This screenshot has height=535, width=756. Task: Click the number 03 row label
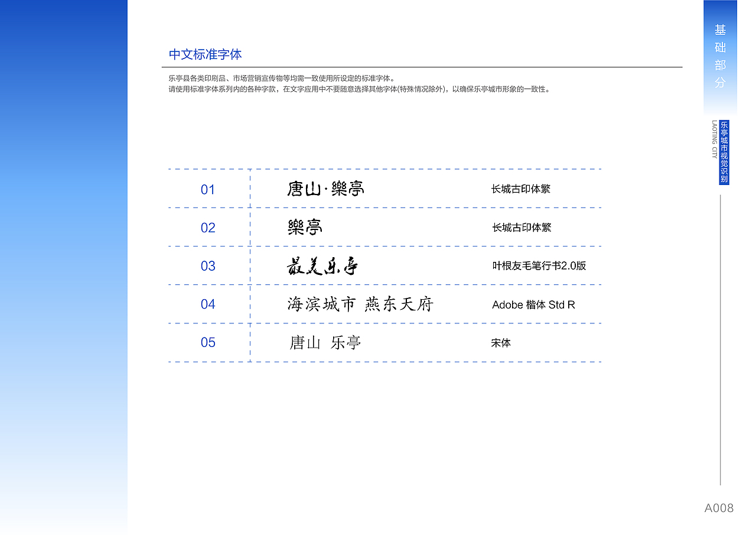(208, 266)
